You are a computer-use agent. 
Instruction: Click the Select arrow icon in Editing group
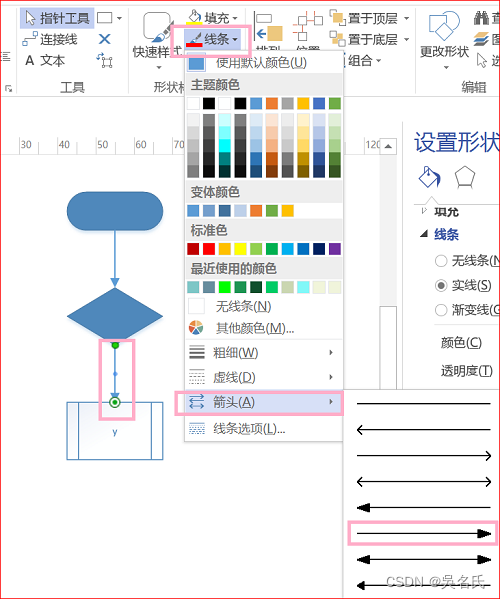coord(482,60)
